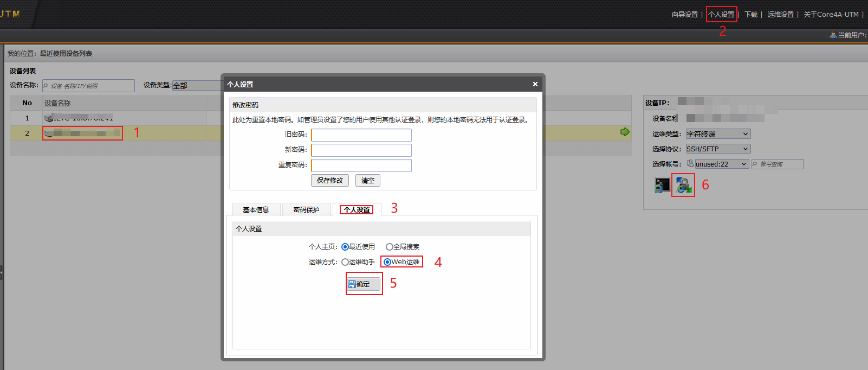The width and height of the screenshot is (868, 370).
Task: Click the green arrow on row 2
Action: click(x=625, y=132)
